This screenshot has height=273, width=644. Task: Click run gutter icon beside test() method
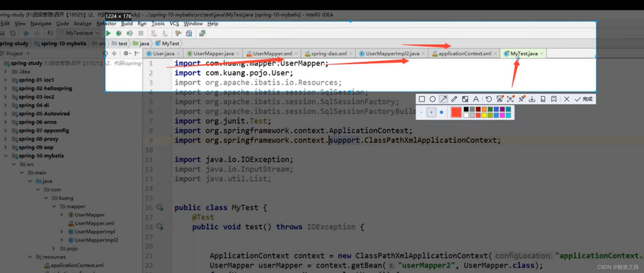160,227
